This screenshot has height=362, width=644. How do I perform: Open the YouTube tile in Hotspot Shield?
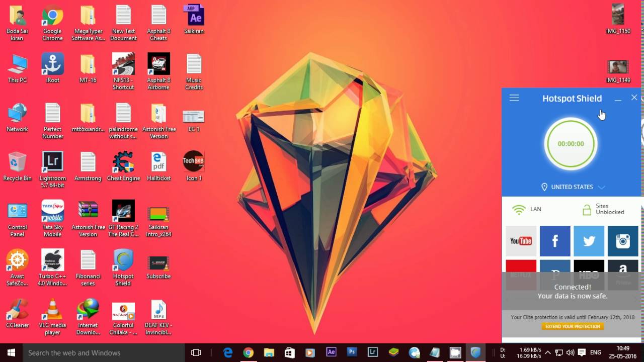[521, 241]
